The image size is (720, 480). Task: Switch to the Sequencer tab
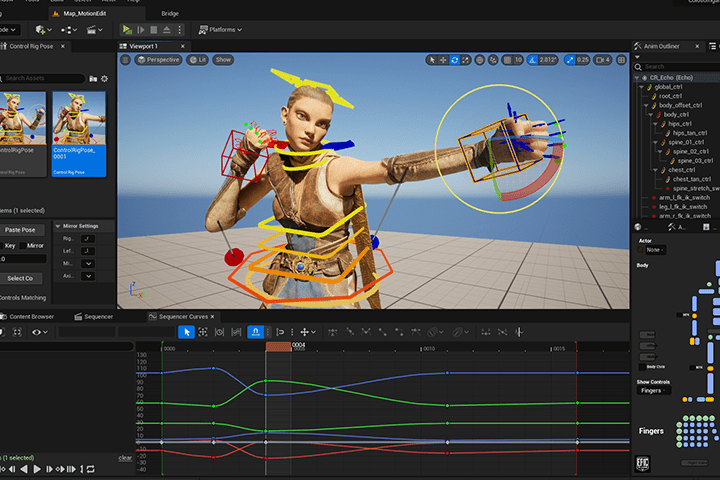pyautogui.click(x=94, y=316)
